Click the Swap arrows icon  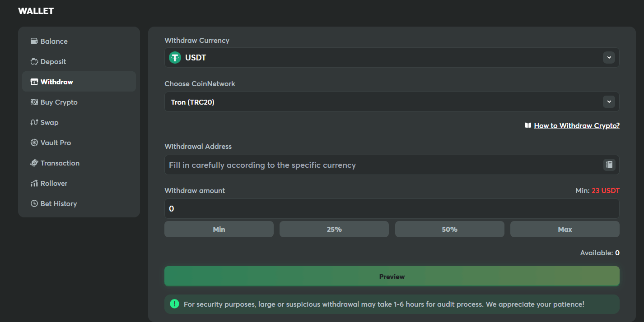(34, 122)
